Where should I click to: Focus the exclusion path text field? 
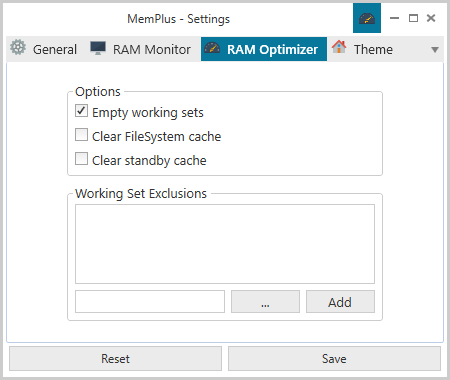coord(150,302)
